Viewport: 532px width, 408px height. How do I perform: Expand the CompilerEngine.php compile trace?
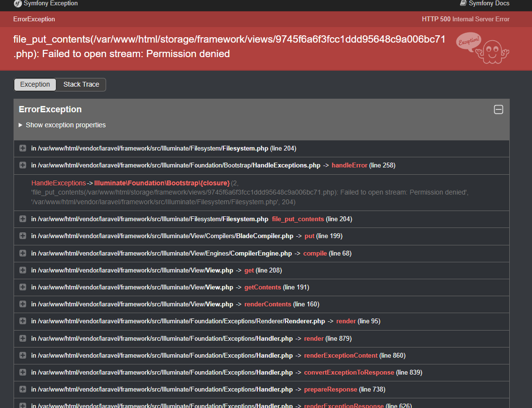click(23, 253)
